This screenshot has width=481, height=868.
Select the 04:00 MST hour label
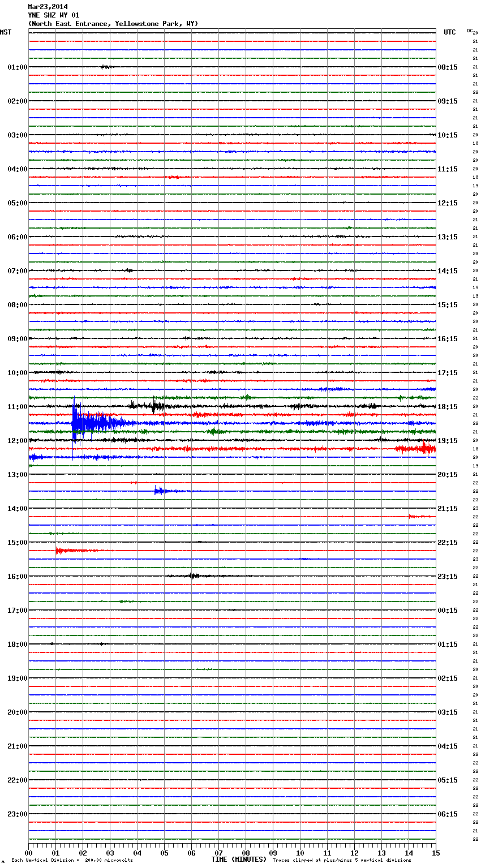pos(17,169)
